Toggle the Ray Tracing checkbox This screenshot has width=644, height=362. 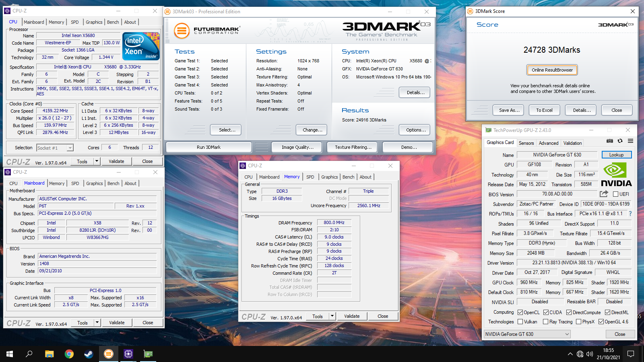pos(545,322)
